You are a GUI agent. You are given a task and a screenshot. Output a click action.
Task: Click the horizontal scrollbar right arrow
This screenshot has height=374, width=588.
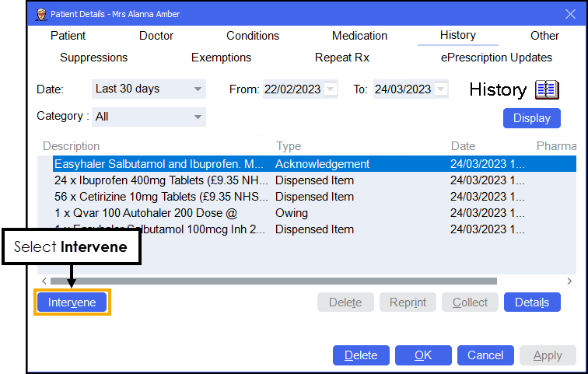click(569, 281)
